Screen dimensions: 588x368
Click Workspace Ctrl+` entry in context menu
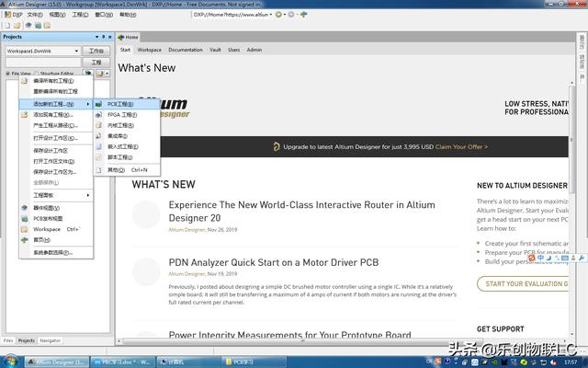tap(56, 229)
